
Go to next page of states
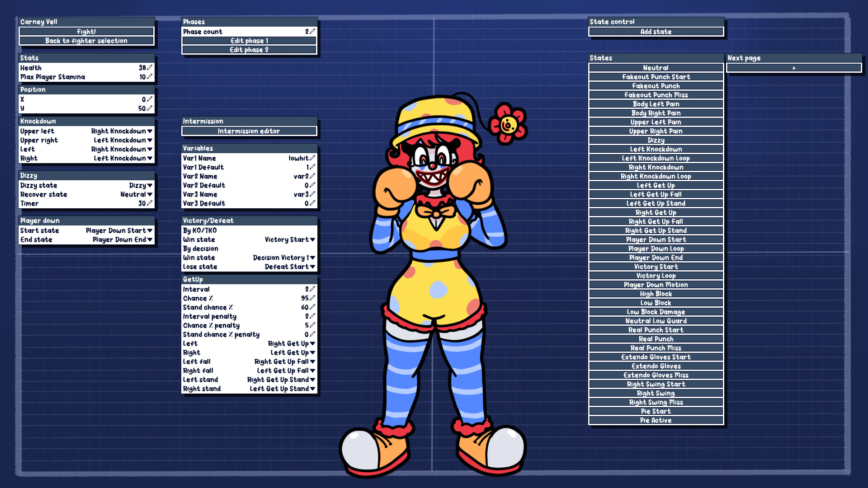point(793,68)
